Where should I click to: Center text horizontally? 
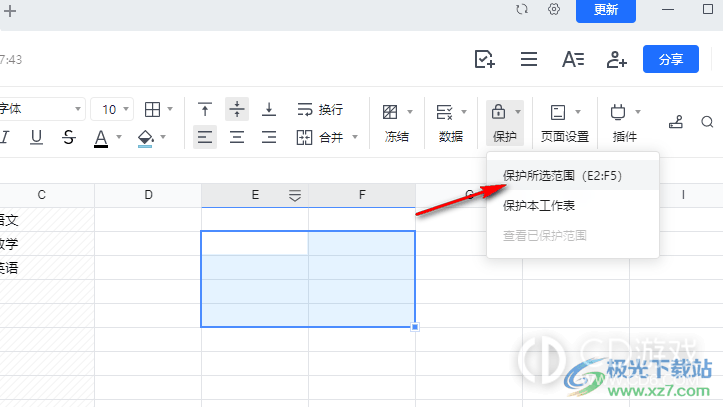pyautogui.click(x=237, y=138)
